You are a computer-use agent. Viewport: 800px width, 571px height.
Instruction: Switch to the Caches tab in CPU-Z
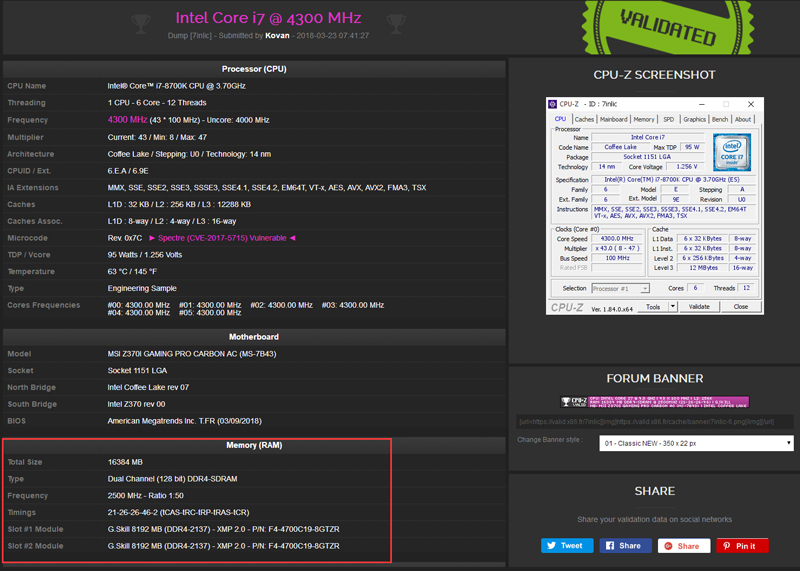click(584, 119)
